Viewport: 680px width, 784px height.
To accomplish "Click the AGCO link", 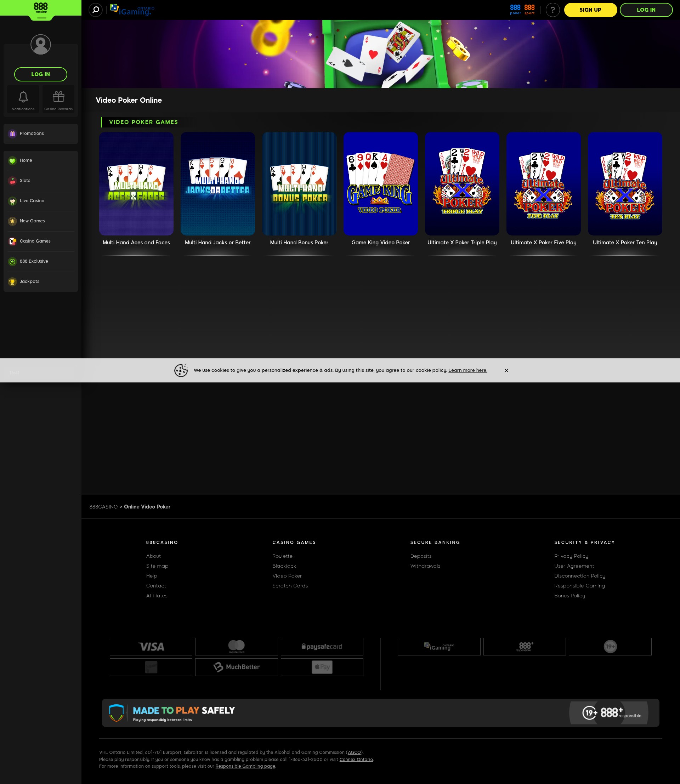I will point(354,752).
